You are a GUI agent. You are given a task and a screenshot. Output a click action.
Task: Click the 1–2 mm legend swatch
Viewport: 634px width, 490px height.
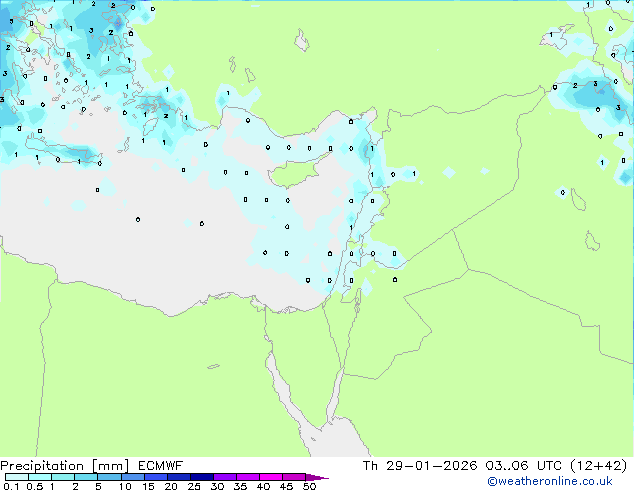pos(63,477)
